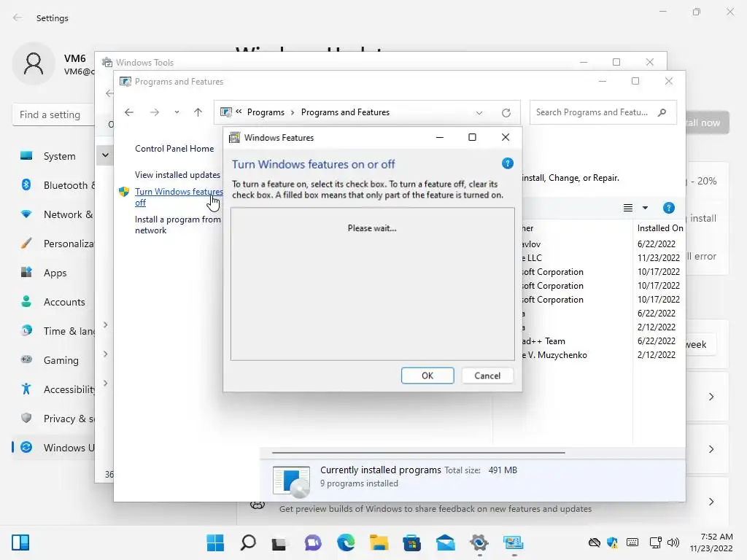Click OK in Windows Features dialog

[x=427, y=376]
